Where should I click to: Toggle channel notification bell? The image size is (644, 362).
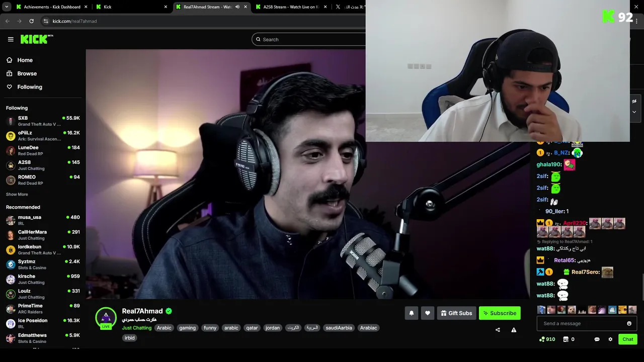(411, 313)
